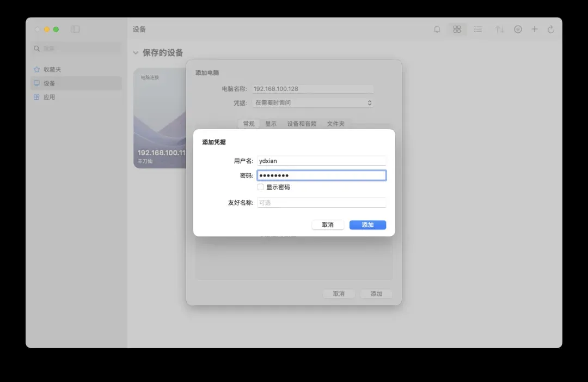The width and height of the screenshot is (588, 382).
Task: Switch to the 显示 tab
Action: 271,124
